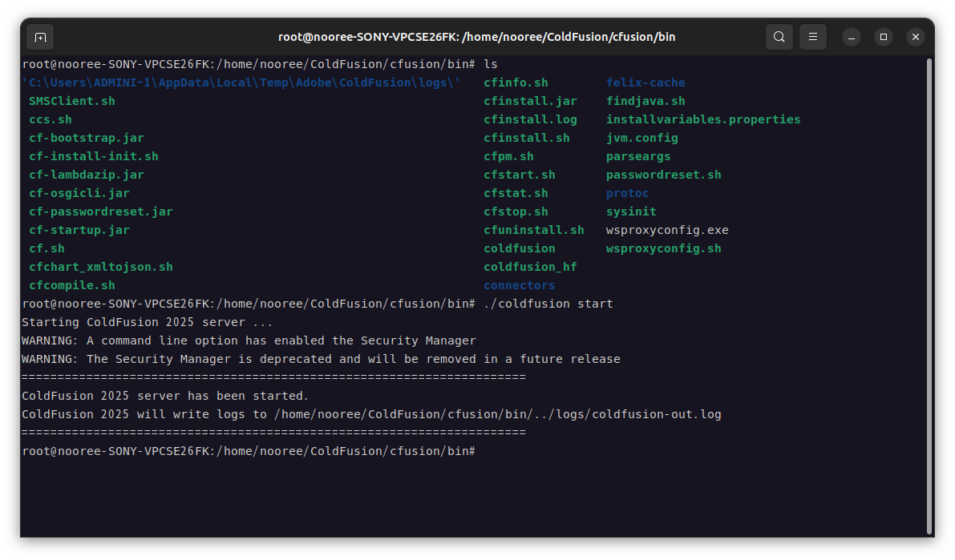Click the cf-osgicli.jar entry
Image resolution: width=955 pixels, height=560 pixels.
tap(79, 193)
